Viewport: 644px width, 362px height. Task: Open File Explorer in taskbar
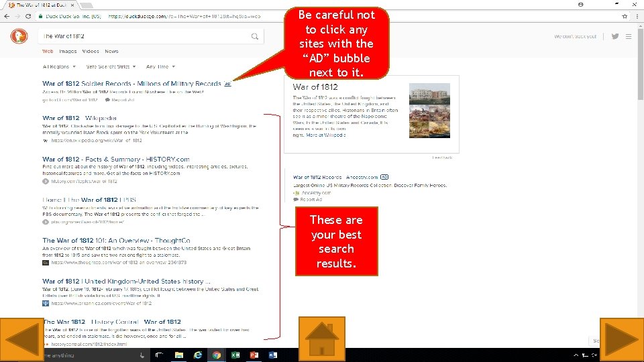point(178,355)
